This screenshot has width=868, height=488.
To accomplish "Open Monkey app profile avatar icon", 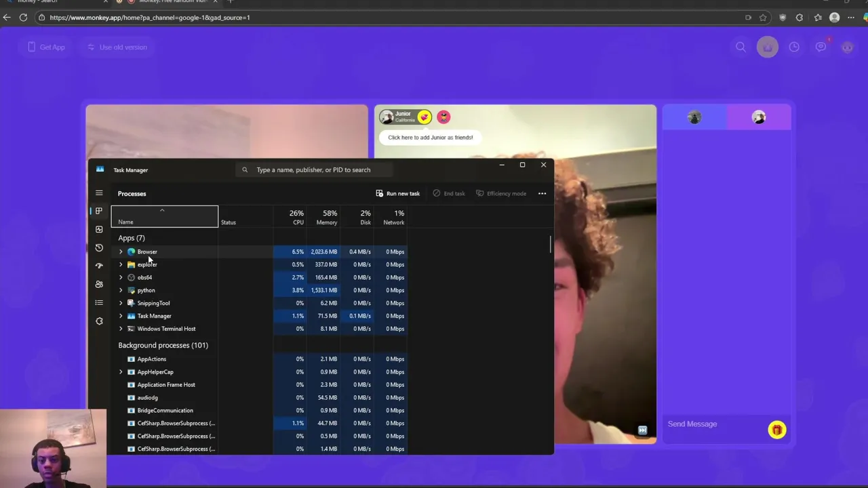I will click(x=848, y=47).
